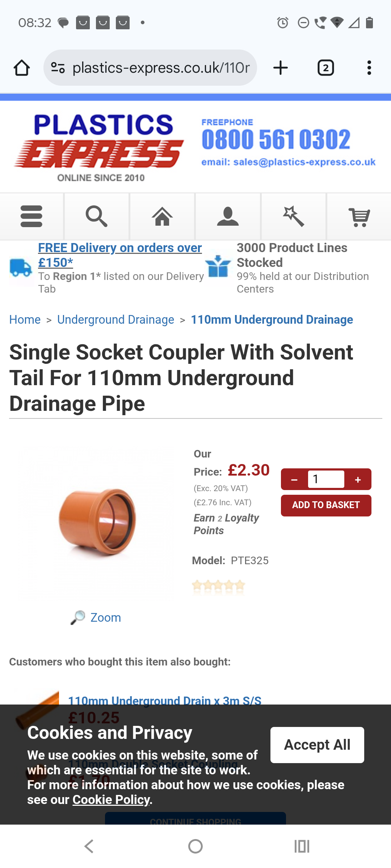Open the browser tab switcher

pyautogui.click(x=325, y=68)
